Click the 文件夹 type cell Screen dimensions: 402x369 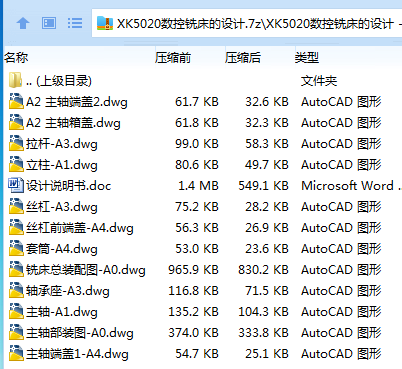[319, 81]
